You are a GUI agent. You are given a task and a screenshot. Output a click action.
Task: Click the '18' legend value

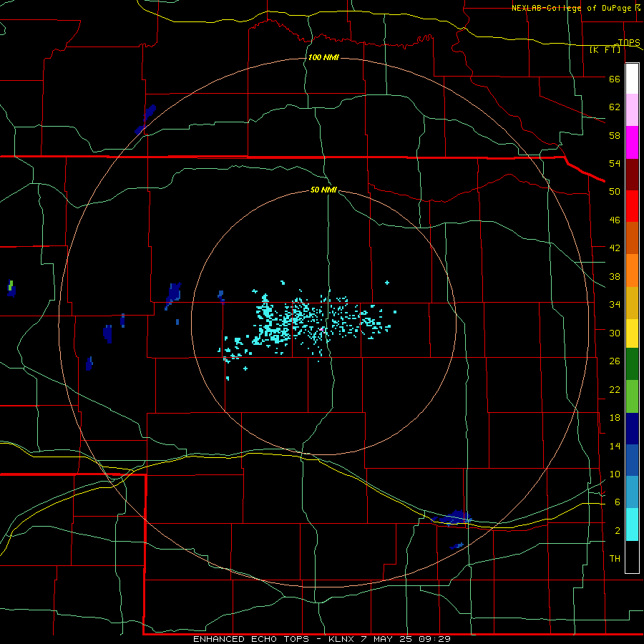[615, 418]
